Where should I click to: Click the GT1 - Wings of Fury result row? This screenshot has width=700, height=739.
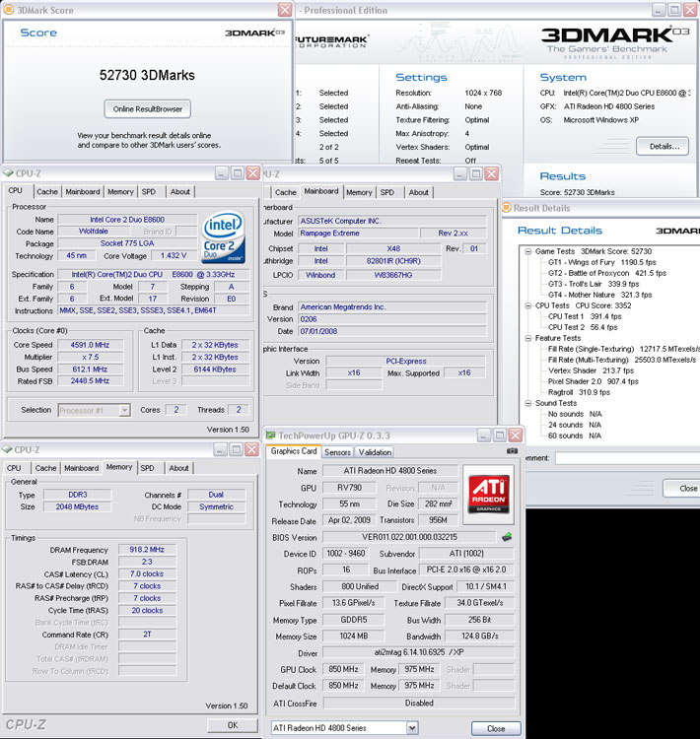pyautogui.click(x=601, y=262)
